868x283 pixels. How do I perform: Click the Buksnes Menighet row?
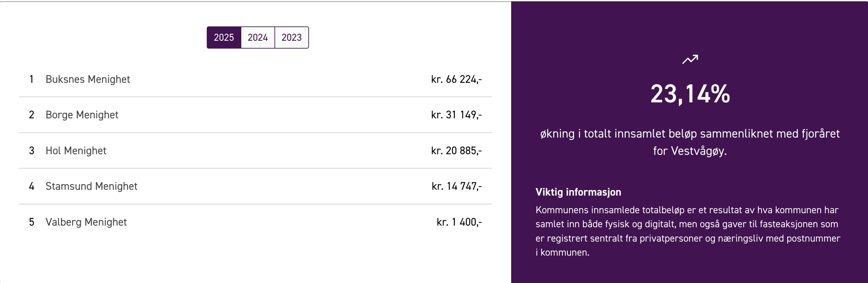coord(255,79)
